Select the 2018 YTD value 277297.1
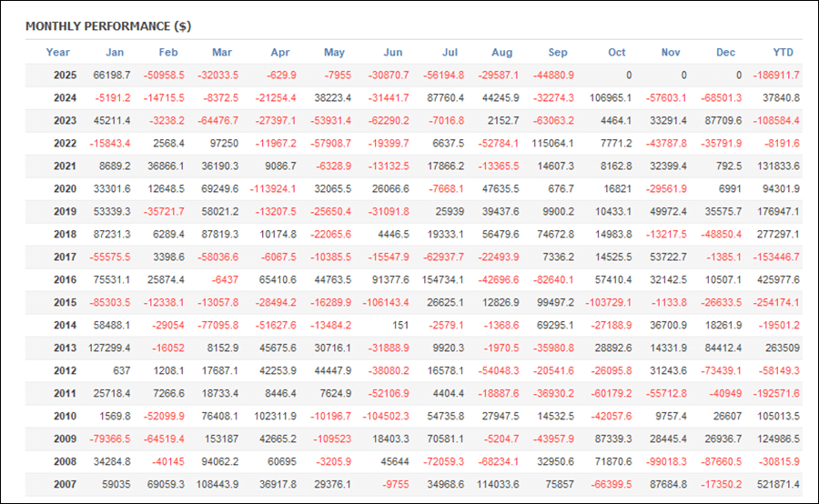Image resolution: width=819 pixels, height=504 pixels. coord(779,235)
